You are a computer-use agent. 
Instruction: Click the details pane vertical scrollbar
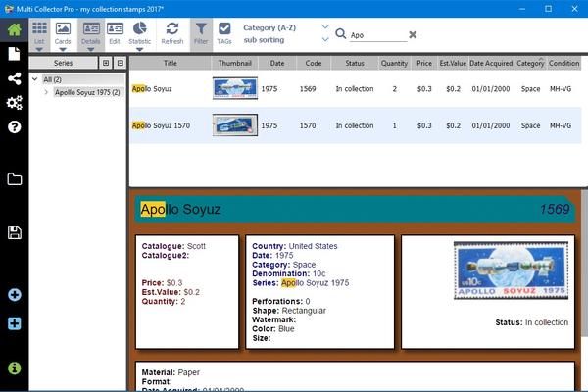(x=584, y=263)
